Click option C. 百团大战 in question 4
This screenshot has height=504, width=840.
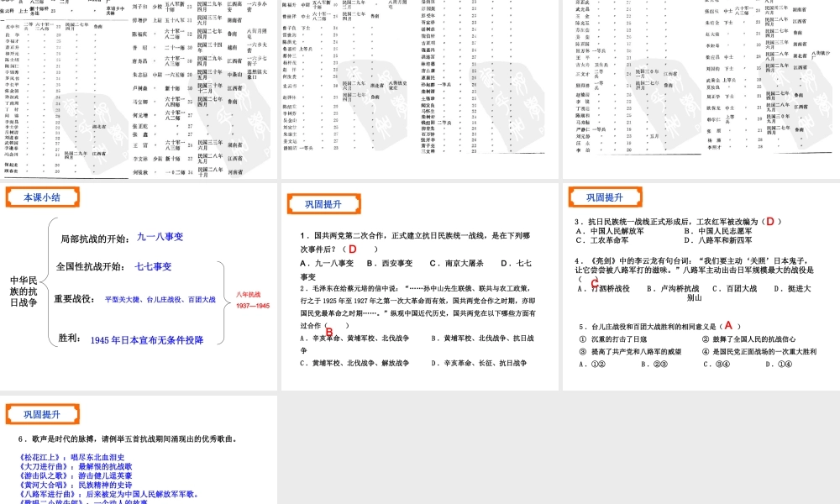(734, 288)
